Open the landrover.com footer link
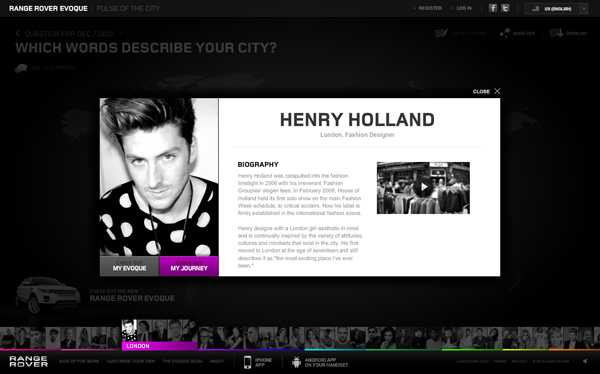The image size is (600, 374). point(473,361)
